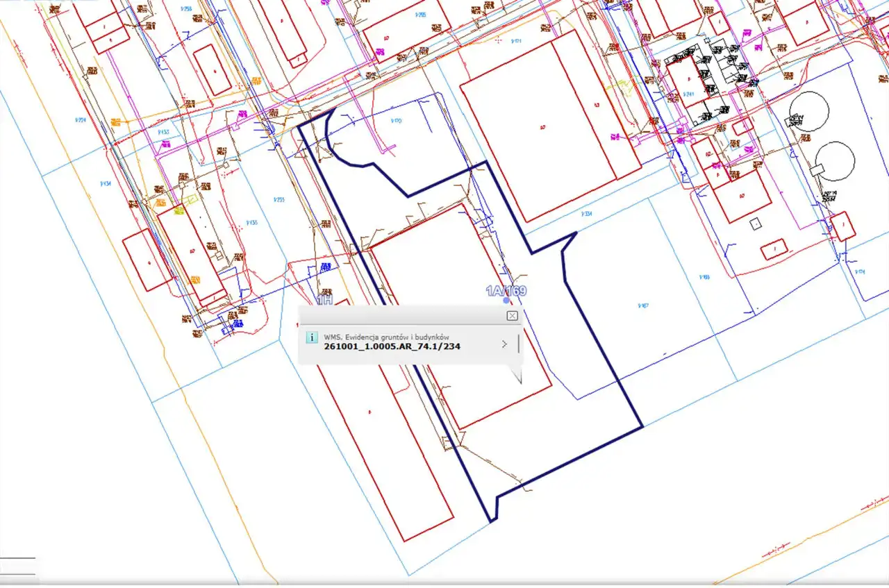The image size is (889, 588).
Task: Click the upper circular tank outline
Action: tap(810, 111)
